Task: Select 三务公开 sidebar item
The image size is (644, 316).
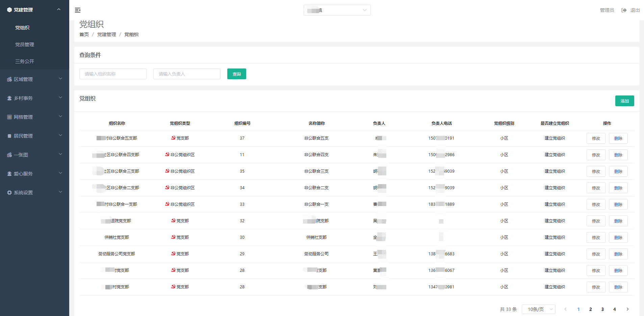Action: coord(25,61)
